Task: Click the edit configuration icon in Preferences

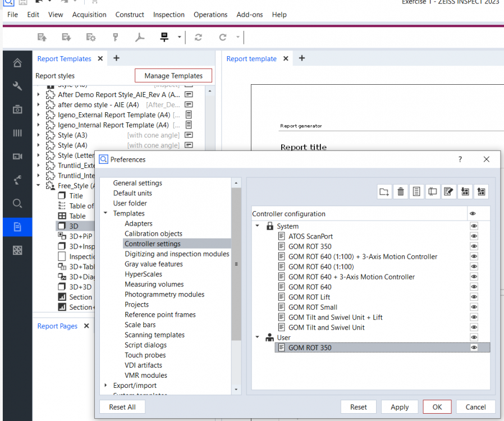Action: pos(448,191)
